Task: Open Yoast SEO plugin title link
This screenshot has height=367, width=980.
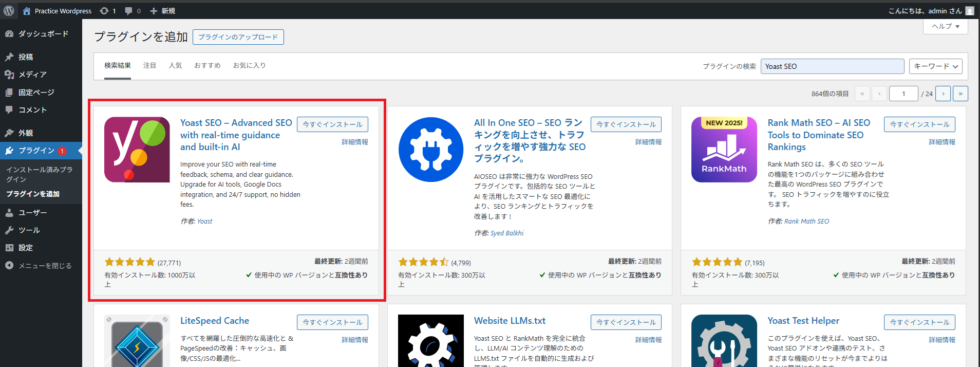Action: [236, 135]
